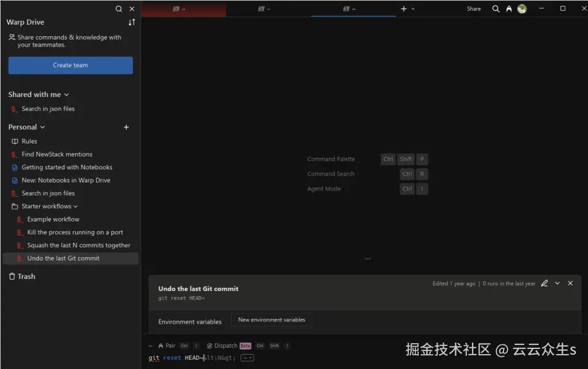Image resolution: width=588 pixels, height=369 pixels.
Task: Click the command input line git reset
Action: click(192, 358)
